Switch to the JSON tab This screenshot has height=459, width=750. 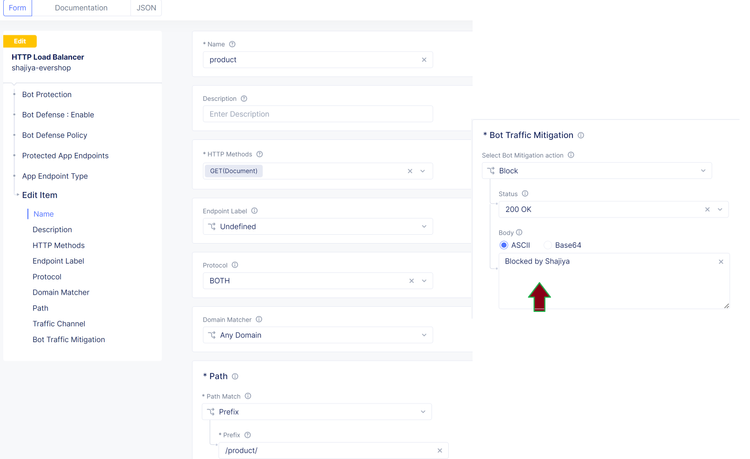click(146, 8)
